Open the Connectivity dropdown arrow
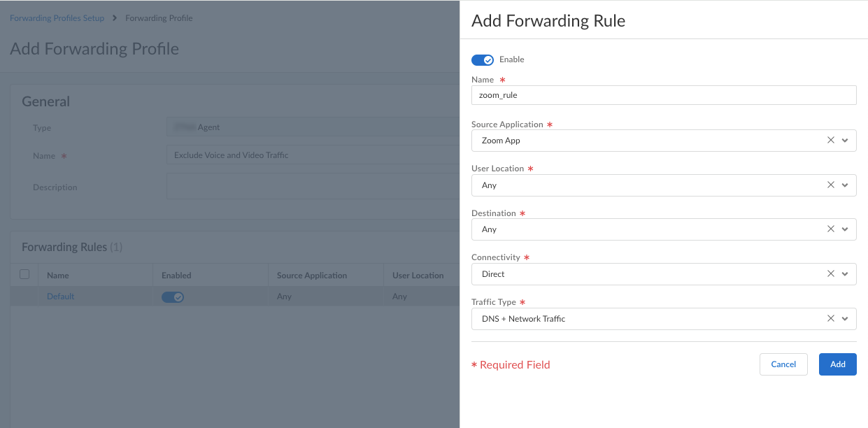The image size is (868, 428). click(x=845, y=274)
